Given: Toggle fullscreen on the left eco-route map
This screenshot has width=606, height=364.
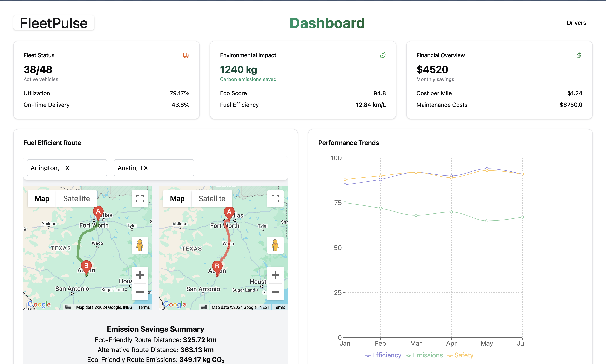Looking at the screenshot, I should click(140, 199).
